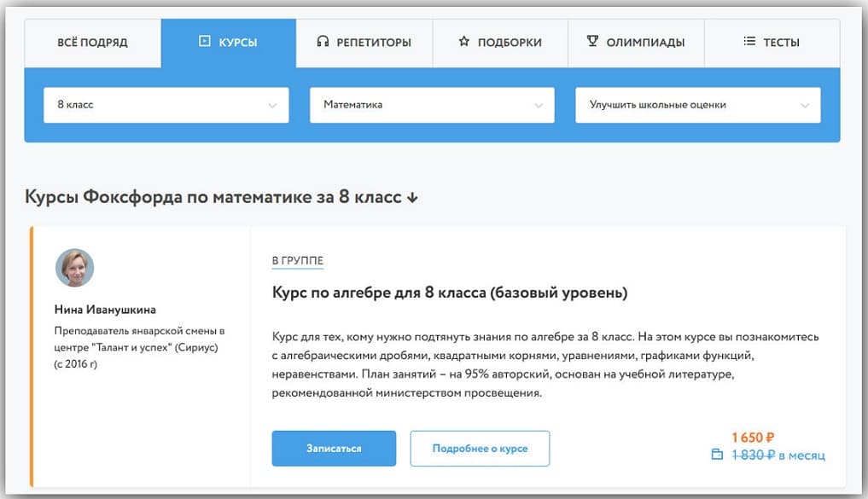Viewport: 868px width, 499px height.
Task: Click the Записаться button
Action: pyautogui.click(x=334, y=449)
